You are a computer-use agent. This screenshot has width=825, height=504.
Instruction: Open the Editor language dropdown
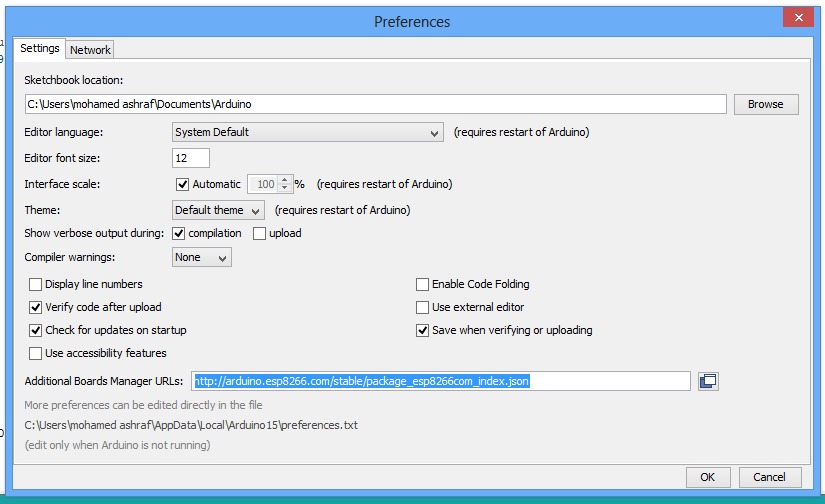pyautogui.click(x=307, y=132)
